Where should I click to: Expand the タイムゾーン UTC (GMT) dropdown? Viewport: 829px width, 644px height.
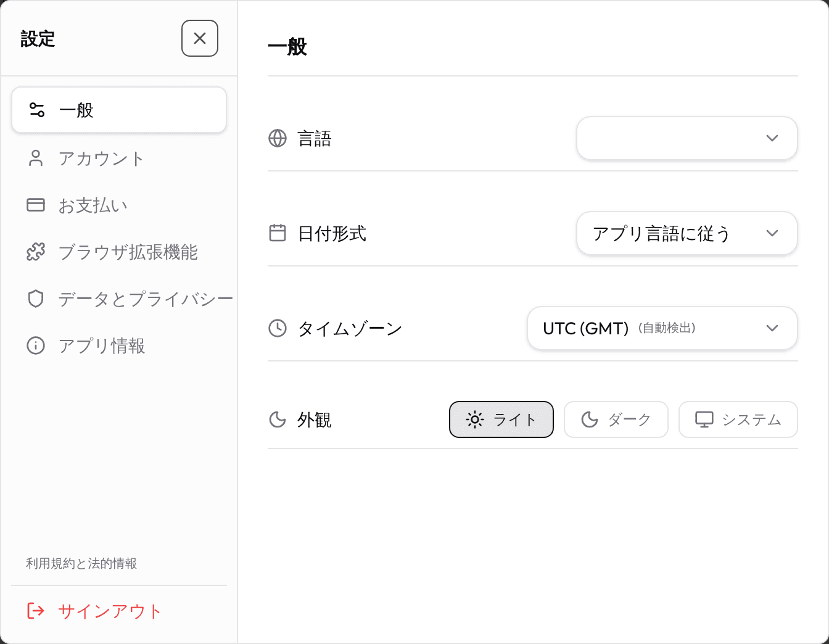click(x=662, y=328)
